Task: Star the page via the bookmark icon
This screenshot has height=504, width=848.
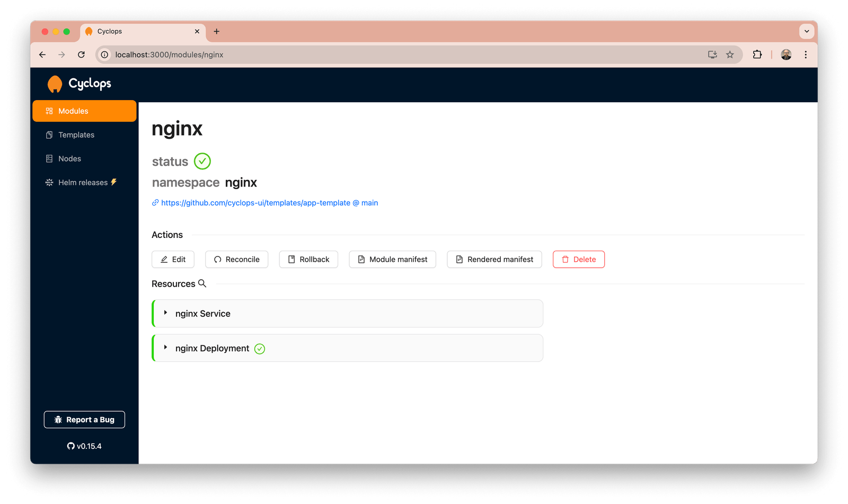Action: (x=730, y=54)
